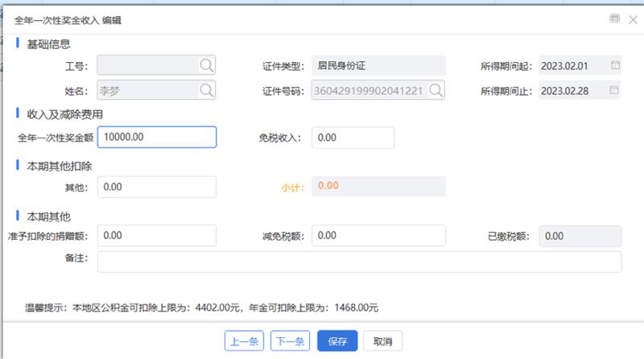Image resolution: width=644 pixels, height=359 pixels.
Task: Click the 备注 text field
Action: [359, 262]
